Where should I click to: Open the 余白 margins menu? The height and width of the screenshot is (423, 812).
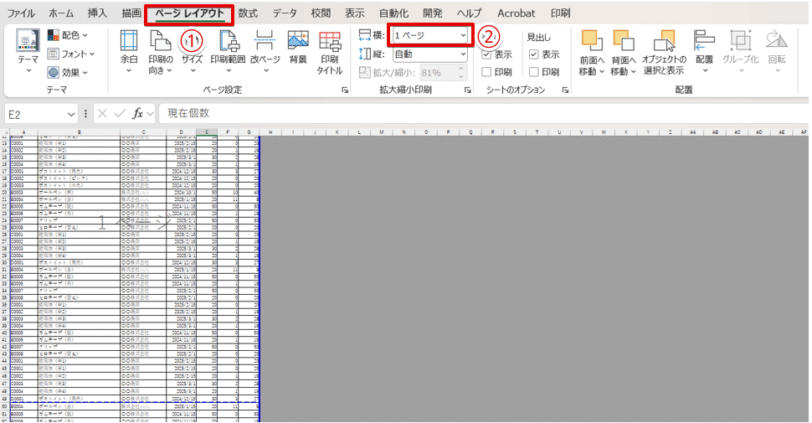pyautogui.click(x=129, y=52)
